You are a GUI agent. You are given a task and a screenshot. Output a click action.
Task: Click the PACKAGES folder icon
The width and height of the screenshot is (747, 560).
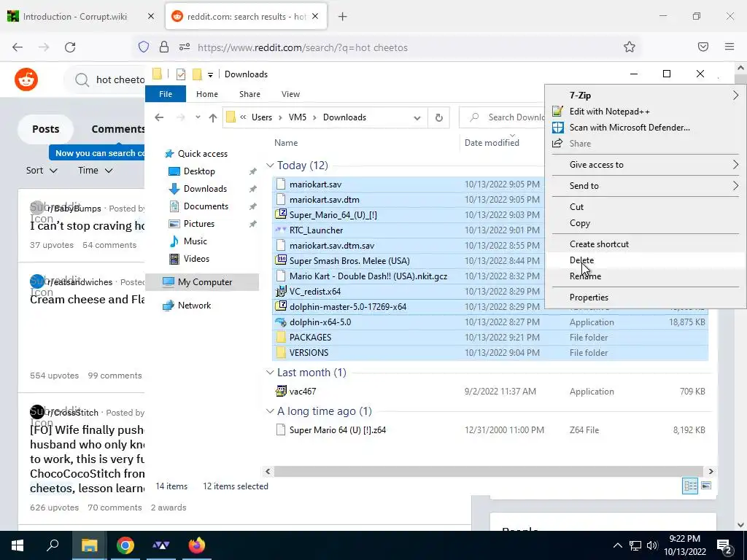[x=281, y=337]
